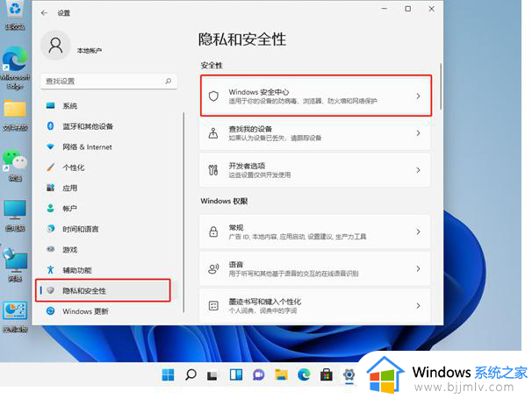Click the 本地帐户 account name text
Viewport: 532px width, 399px height.
click(x=90, y=51)
